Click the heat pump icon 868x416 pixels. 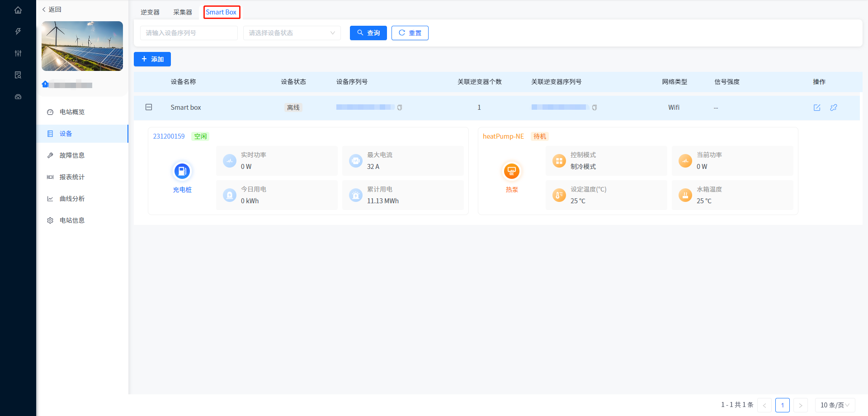pyautogui.click(x=512, y=171)
